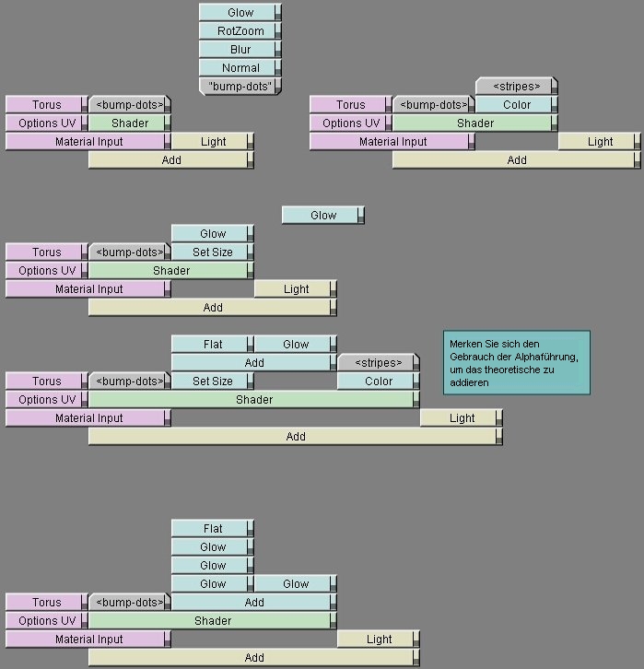Select Set Size directly beneath a lone Glow operator
Viewport: 644px width, 669px height.
tap(213, 252)
